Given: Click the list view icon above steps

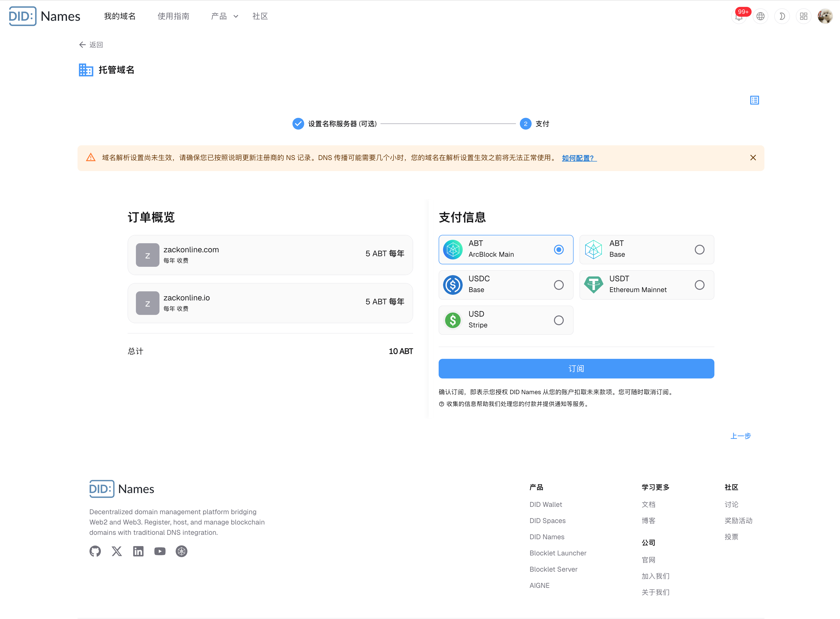Looking at the screenshot, I should tap(754, 100).
